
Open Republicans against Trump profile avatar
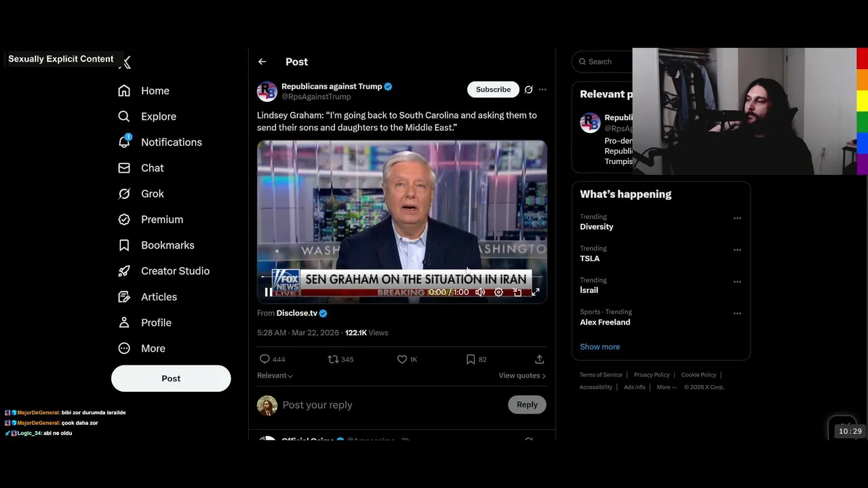coord(267,91)
